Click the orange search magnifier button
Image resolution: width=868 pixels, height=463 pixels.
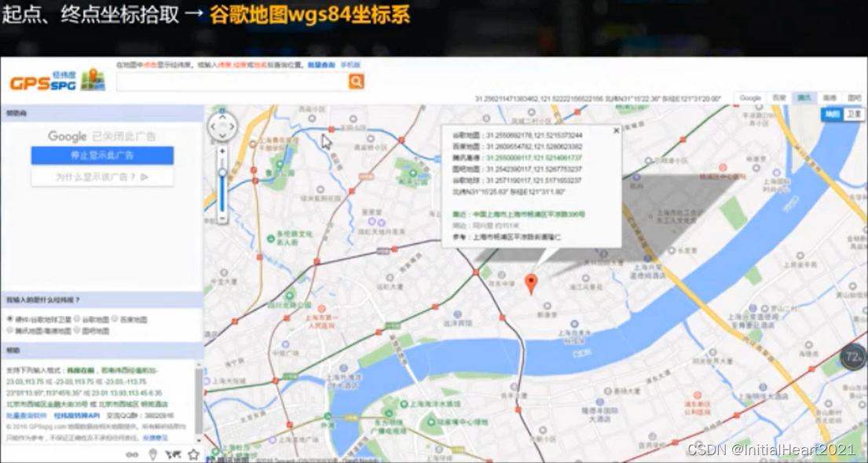coord(356,82)
